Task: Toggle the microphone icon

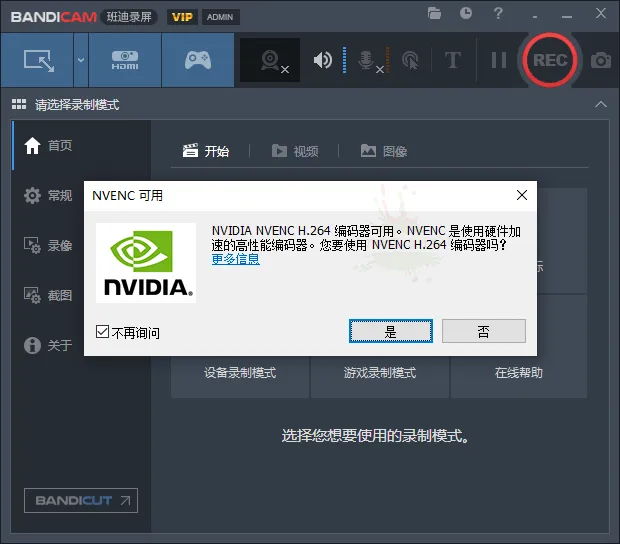Action: coord(366,60)
